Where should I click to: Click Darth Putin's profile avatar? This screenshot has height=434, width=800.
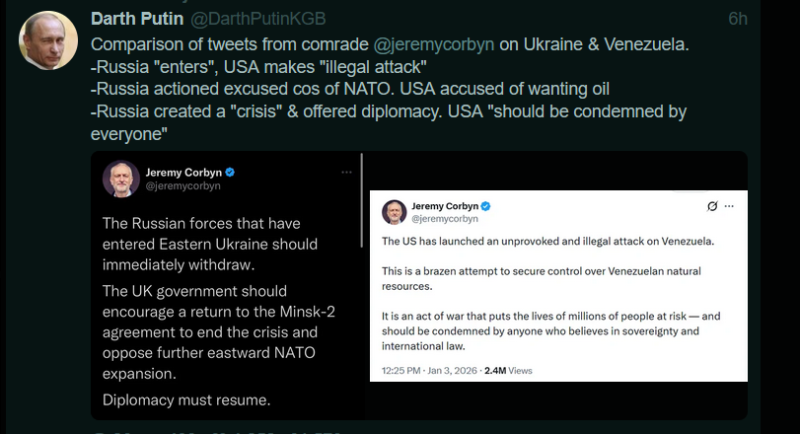click(x=48, y=41)
